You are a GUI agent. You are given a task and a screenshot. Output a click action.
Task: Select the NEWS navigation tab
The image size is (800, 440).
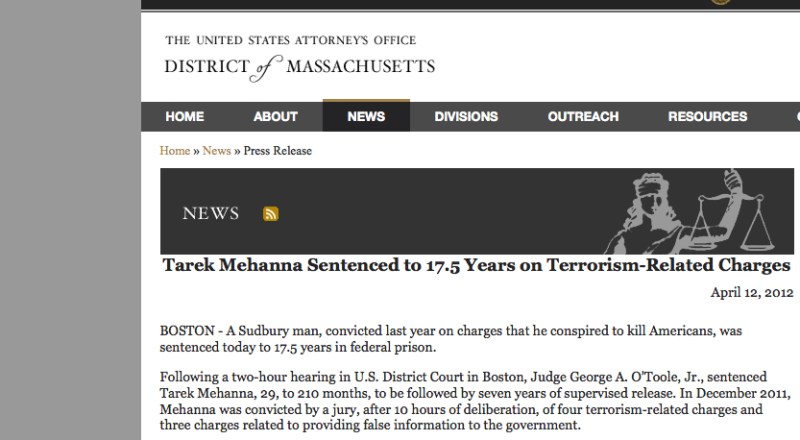(x=366, y=117)
